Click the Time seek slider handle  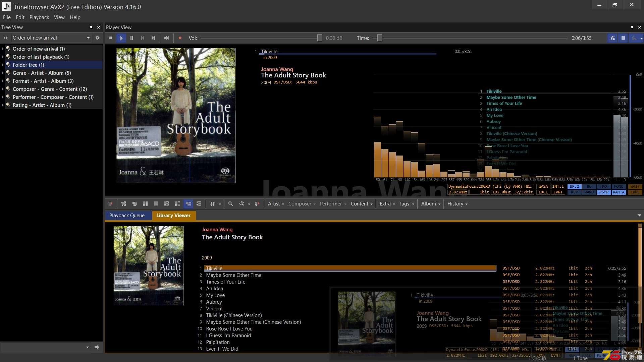coord(379,38)
